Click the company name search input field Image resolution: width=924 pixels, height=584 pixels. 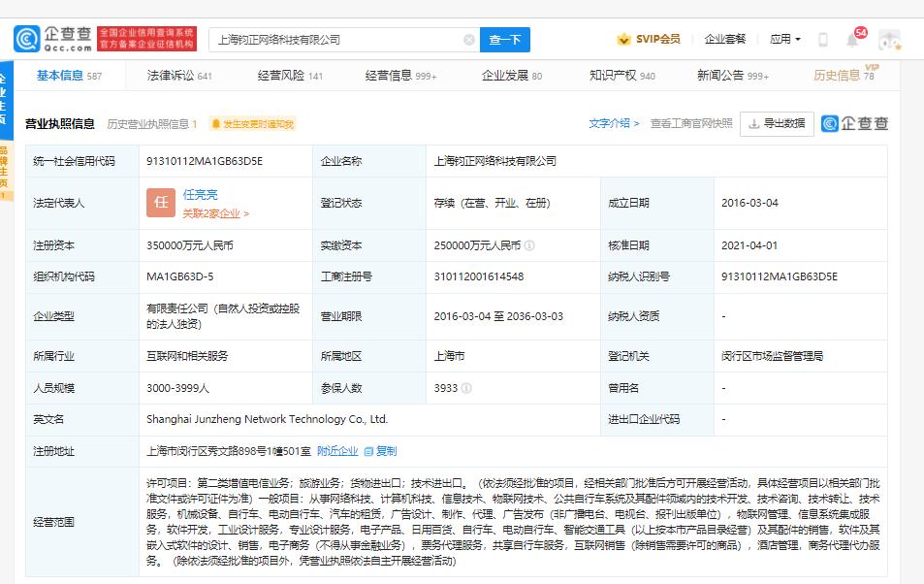[x=335, y=40]
